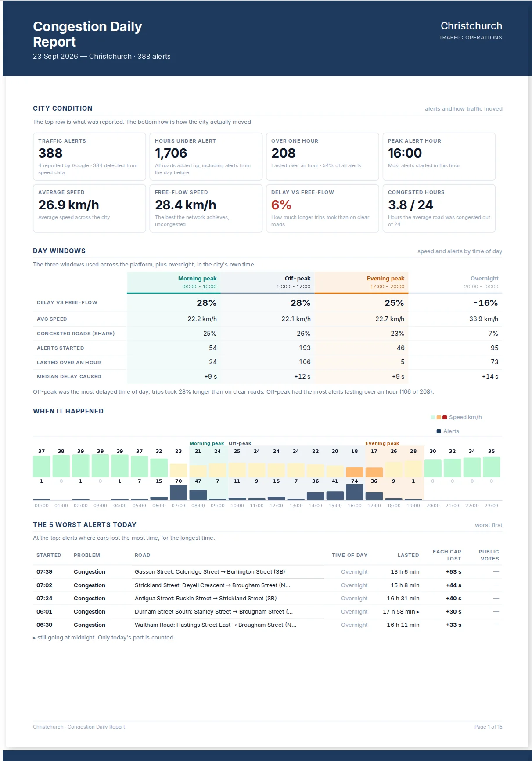The image size is (532, 761).
Task: Click the +33 s each-car-lost value for Waltham Road
Action: click(x=454, y=625)
